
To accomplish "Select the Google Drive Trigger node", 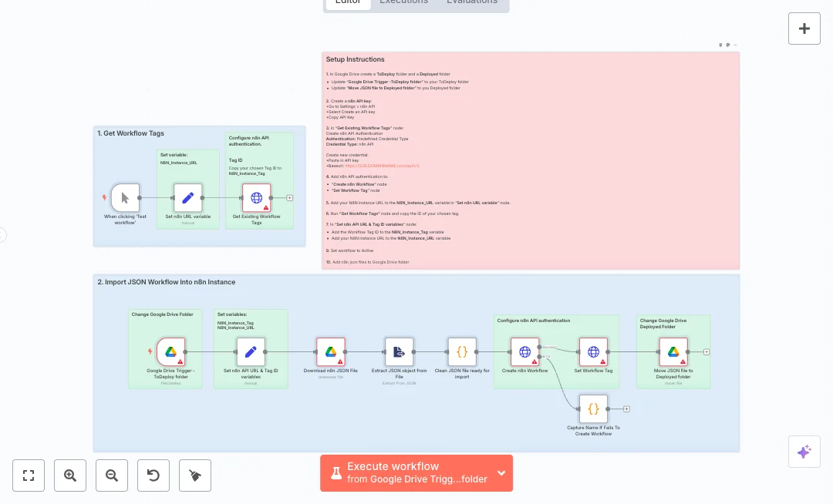I will tap(171, 352).
